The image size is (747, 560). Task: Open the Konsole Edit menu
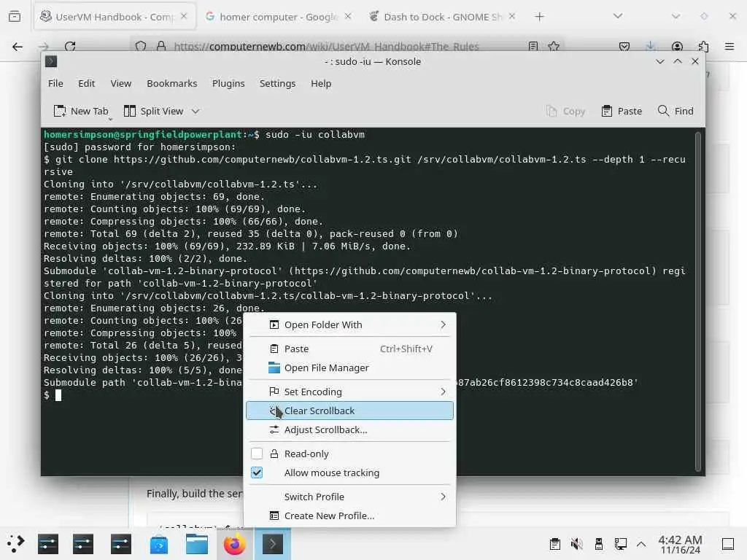pos(86,83)
